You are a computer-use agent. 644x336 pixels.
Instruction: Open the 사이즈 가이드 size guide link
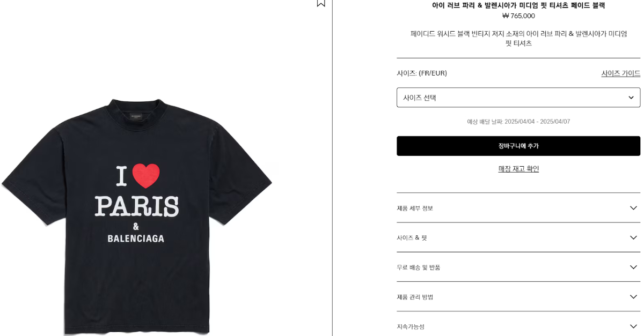tap(620, 73)
